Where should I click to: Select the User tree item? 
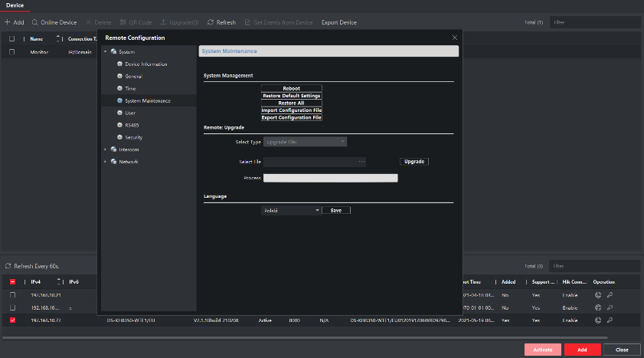coord(130,113)
